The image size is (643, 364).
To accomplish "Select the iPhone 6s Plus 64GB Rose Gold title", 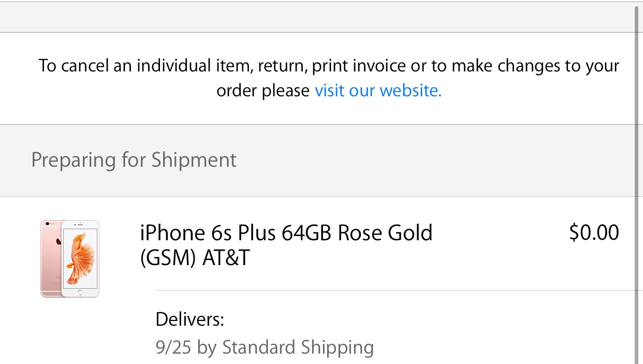I will tap(286, 233).
